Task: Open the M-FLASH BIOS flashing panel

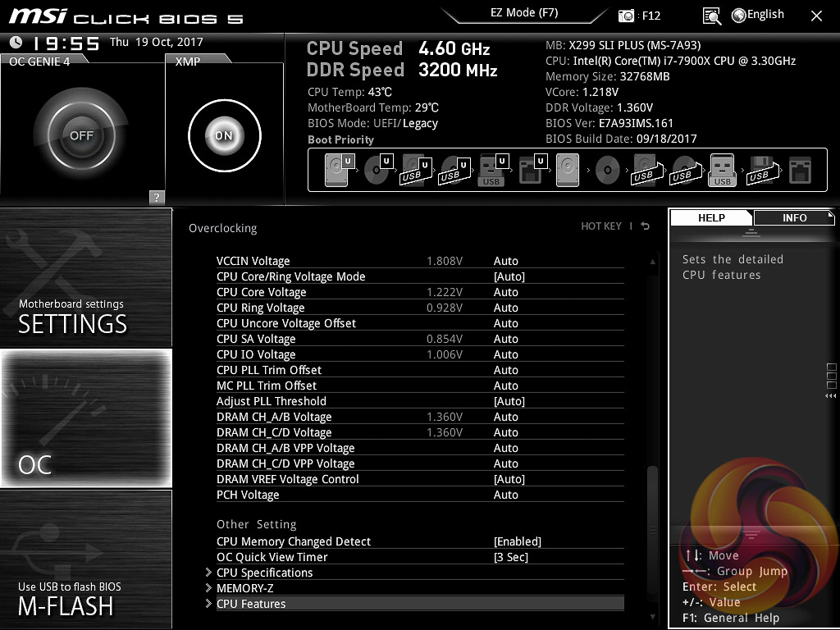Action: click(86, 559)
